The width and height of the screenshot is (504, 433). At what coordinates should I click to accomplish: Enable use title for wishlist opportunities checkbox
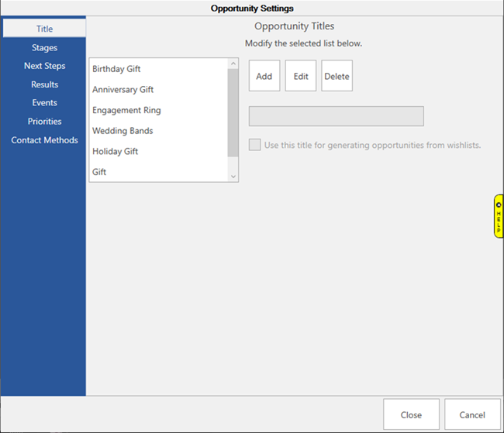pyautogui.click(x=254, y=145)
